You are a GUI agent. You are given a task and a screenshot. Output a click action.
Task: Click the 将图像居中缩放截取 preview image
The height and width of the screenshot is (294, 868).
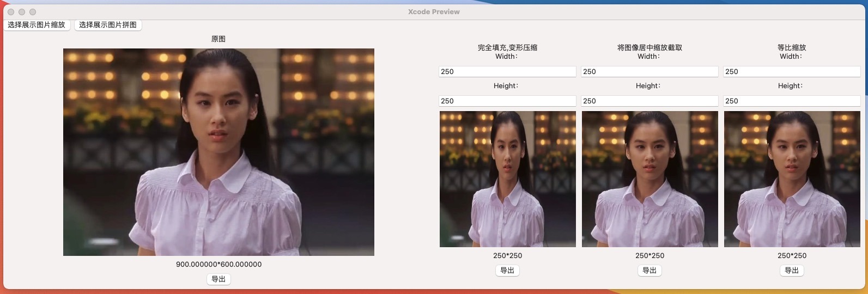click(650, 179)
